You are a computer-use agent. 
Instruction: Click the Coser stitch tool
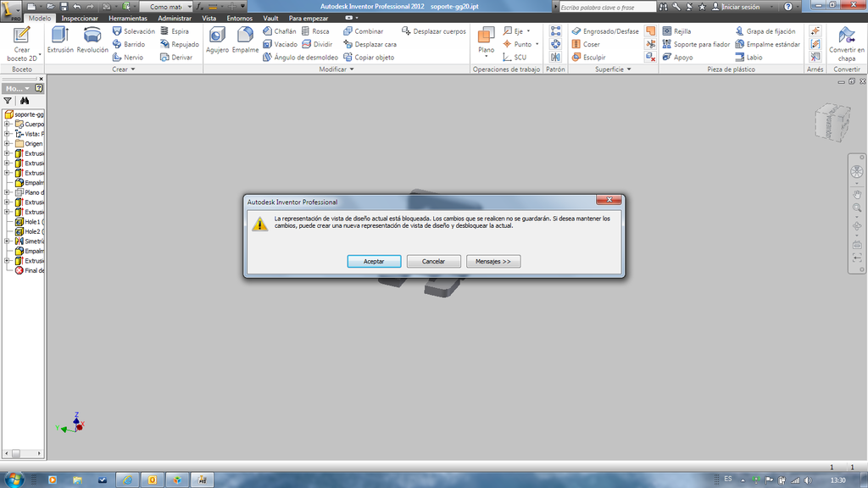click(586, 44)
